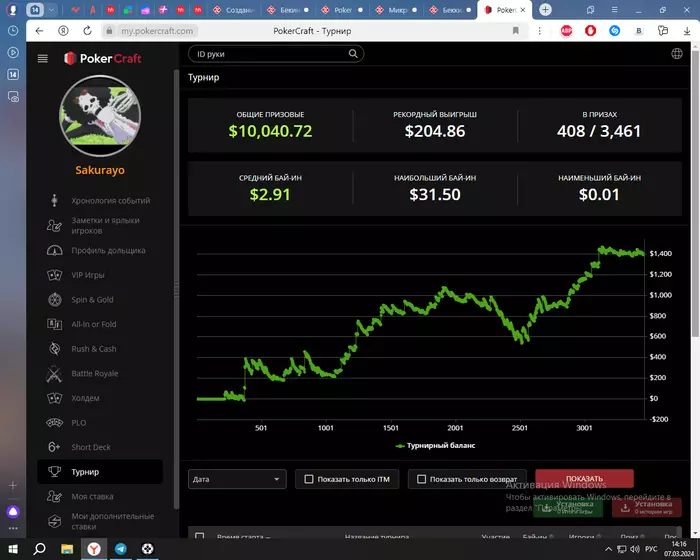Click the ABP adblock extension icon
Image resolution: width=700 pixels, height=560 pixels.
pyautogui.click(x=566, y=31)
